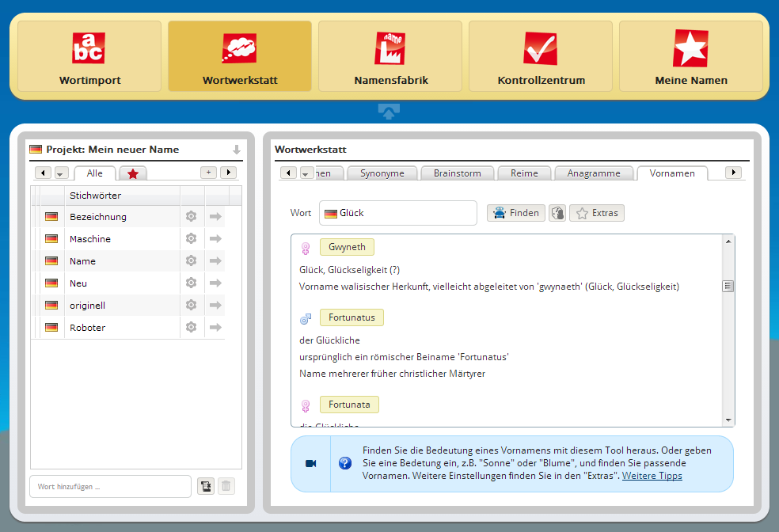Select the Maschine keyword row

(127, 239)
